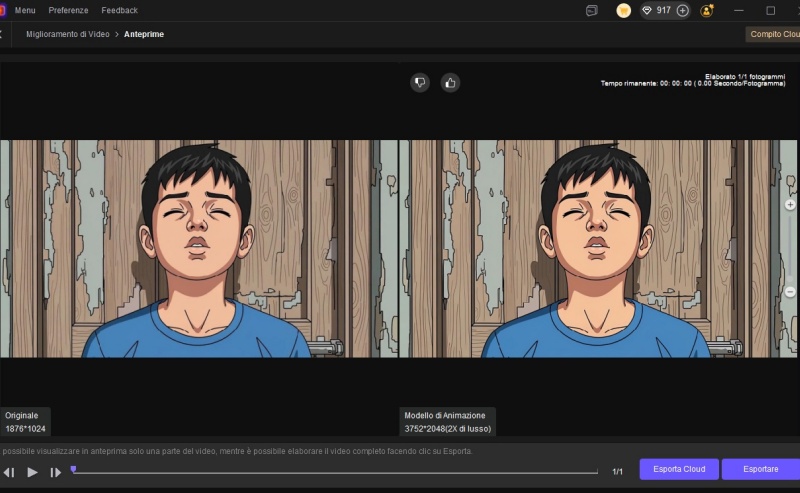Open Preferenze menu
This screenshot has height=493, width=800.
coord(68,10)
